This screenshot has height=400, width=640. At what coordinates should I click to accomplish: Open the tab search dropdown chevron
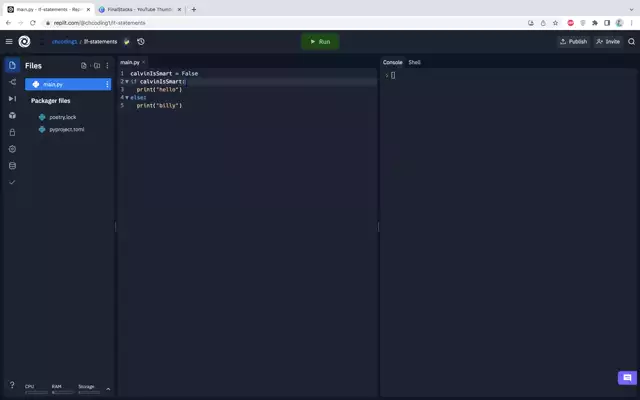point(631,9)
